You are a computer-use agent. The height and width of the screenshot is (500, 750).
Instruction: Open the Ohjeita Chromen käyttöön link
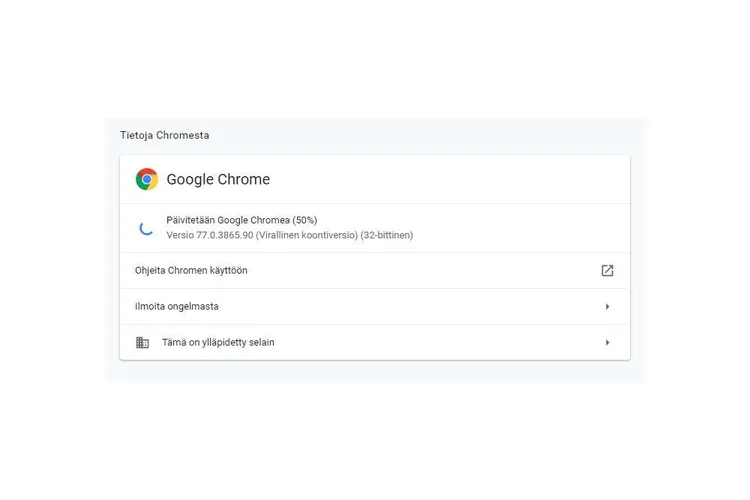[x=191, y=270]
